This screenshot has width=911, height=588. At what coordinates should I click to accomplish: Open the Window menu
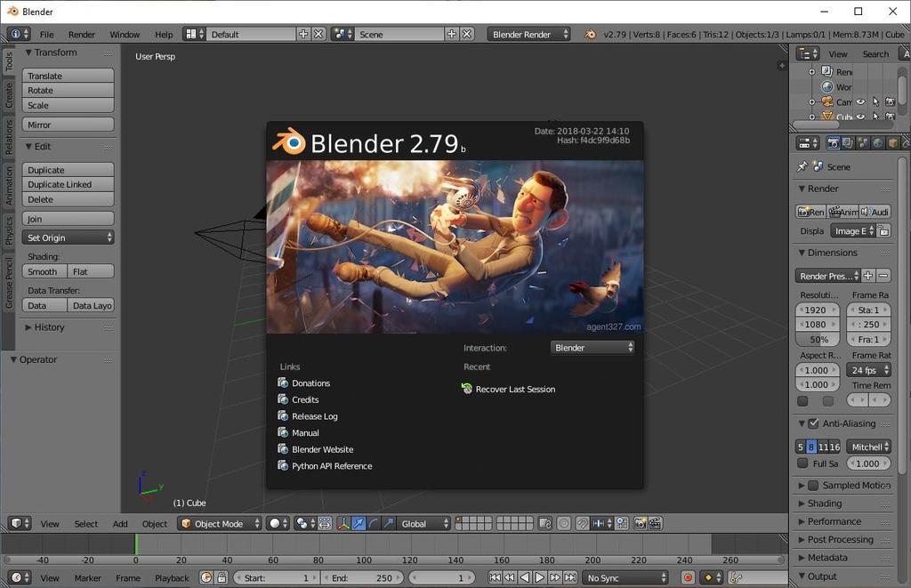tap(125, 35)
